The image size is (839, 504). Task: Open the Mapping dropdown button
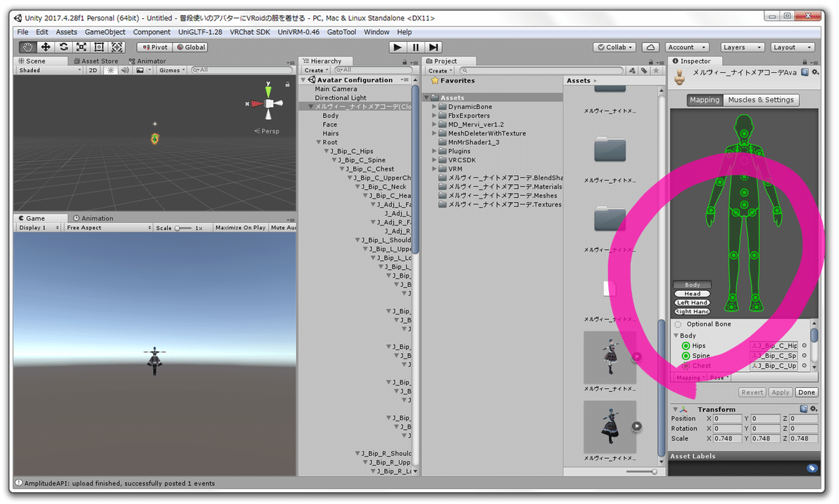point(690,377)
